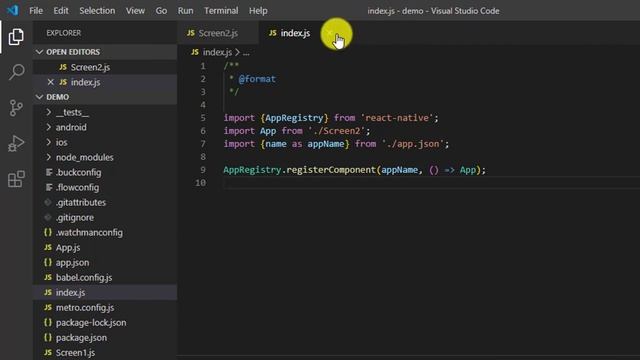Click braces icon beside package-lock.json
This screenshot has height=360, width=640.
tap(48, 322)
